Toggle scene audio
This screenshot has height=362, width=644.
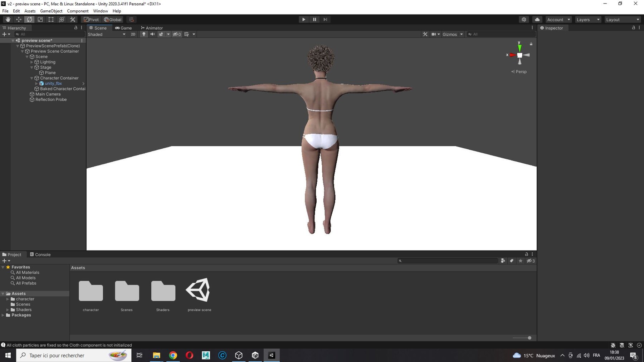152,34
